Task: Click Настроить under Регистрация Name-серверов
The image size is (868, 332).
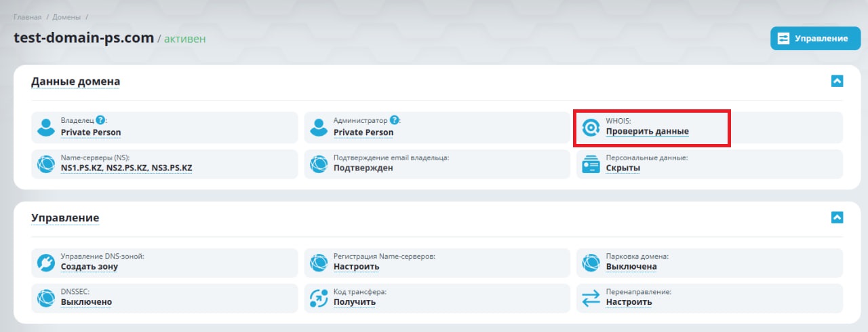Action: pyautogui.click(x=357, y=266)
